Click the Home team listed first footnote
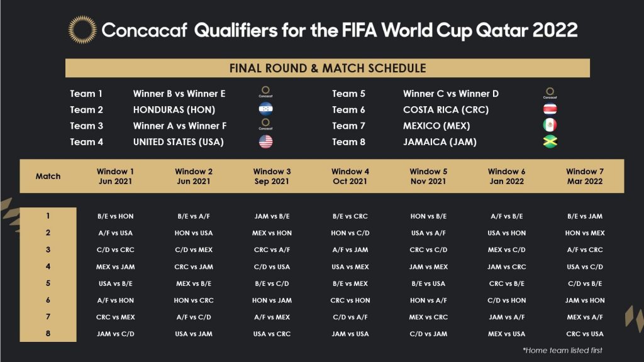644x362 pixels. pyautogui.click(x=562, y=350)
